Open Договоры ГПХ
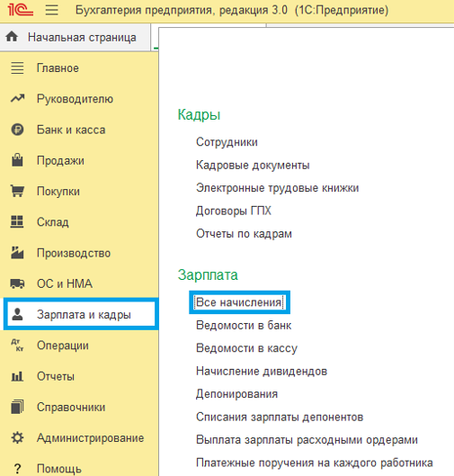The image size is (454, 476). [234, 211]
